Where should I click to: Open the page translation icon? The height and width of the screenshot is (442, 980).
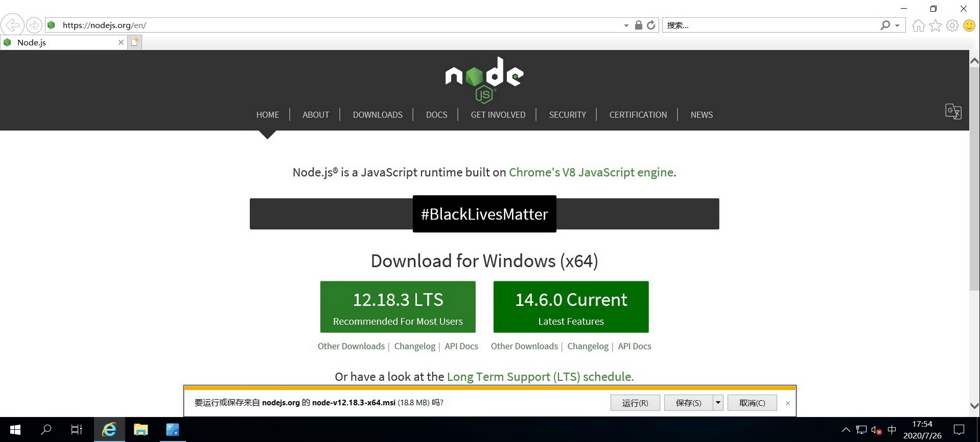coord(953,112)
